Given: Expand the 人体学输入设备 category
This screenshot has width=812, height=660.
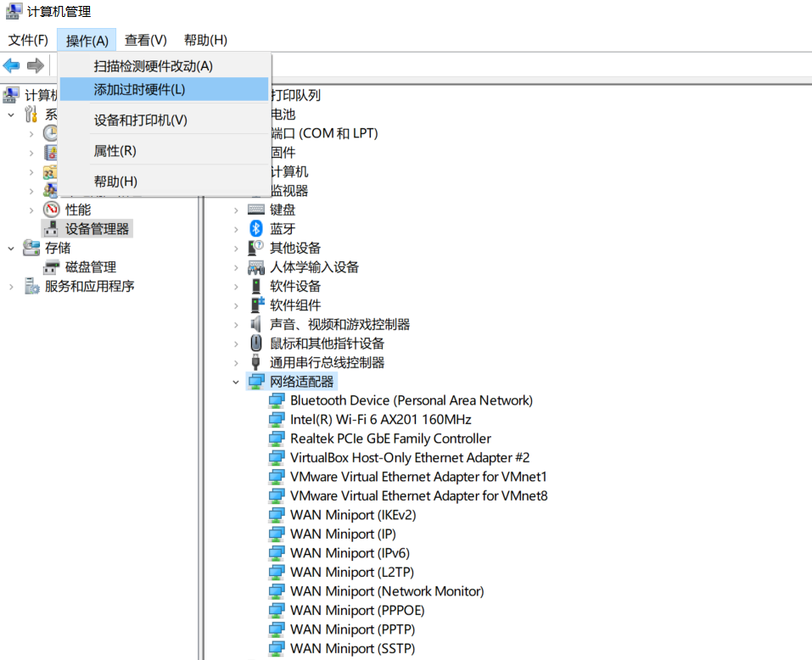Looking at the screenshot, I should coord(236,267).
